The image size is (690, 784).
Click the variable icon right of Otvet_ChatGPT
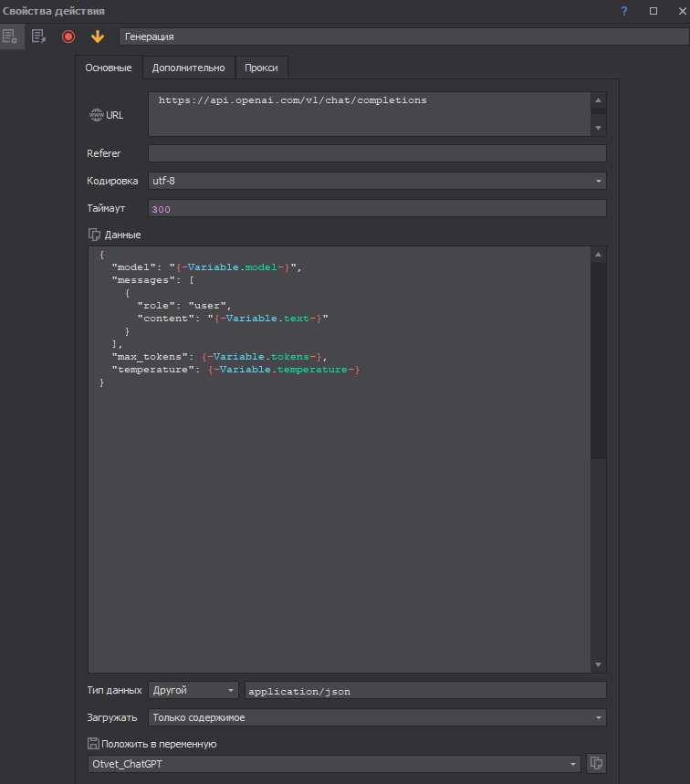pyautogui.click(x=596, y=764)
